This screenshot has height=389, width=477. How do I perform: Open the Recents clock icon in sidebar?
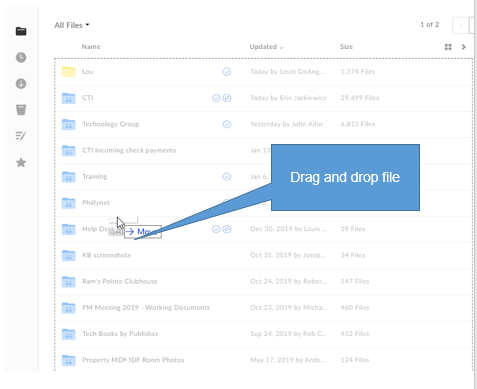tap(21, 57)
